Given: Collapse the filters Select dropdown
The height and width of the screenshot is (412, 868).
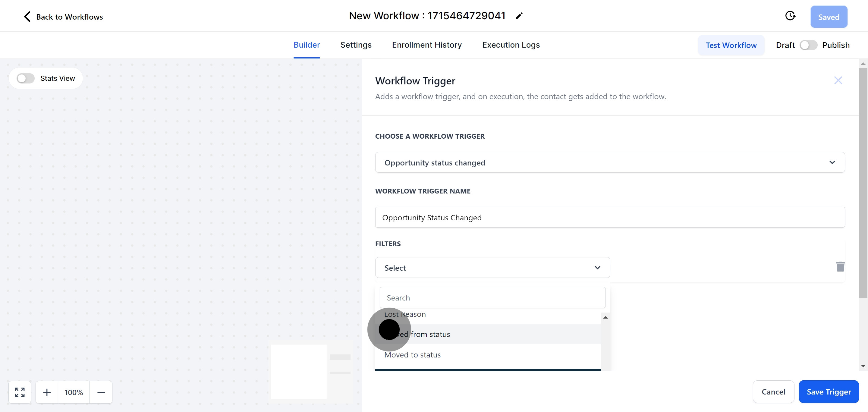Looking at the screenshot, I should (x=597, y=267).
